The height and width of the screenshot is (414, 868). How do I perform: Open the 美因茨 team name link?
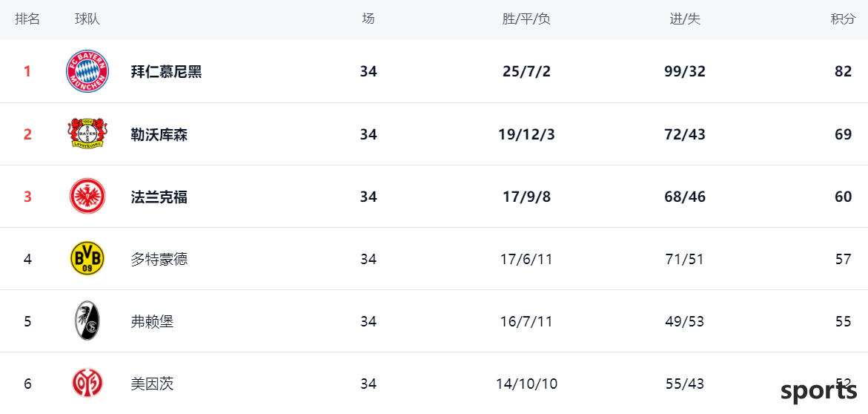152,384
